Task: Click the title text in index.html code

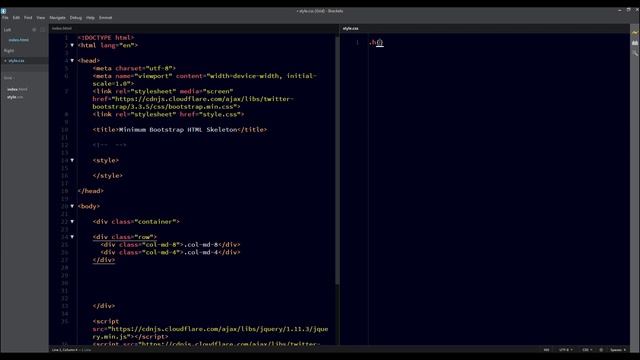Action: [178, 130]
